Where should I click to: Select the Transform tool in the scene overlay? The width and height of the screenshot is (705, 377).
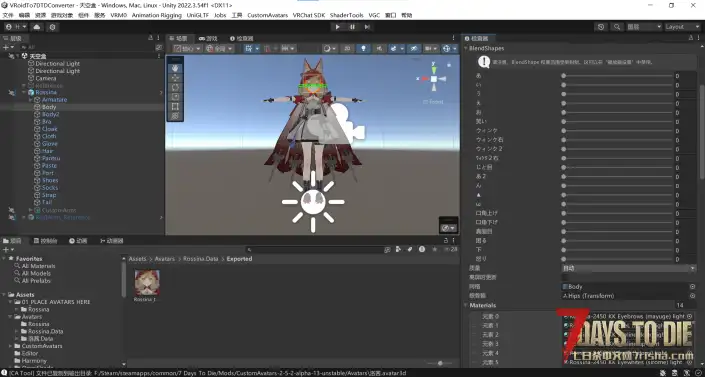click(175, 116)
